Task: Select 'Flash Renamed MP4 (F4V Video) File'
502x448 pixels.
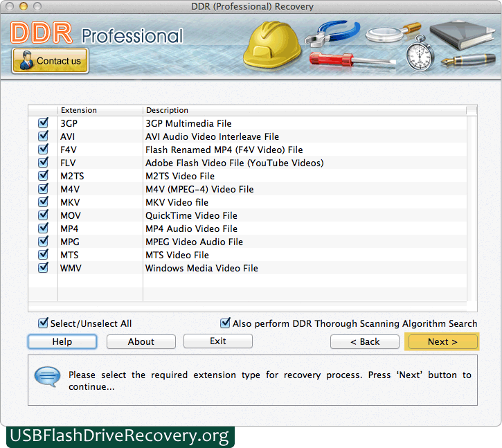Action: [x=224, y=150]
